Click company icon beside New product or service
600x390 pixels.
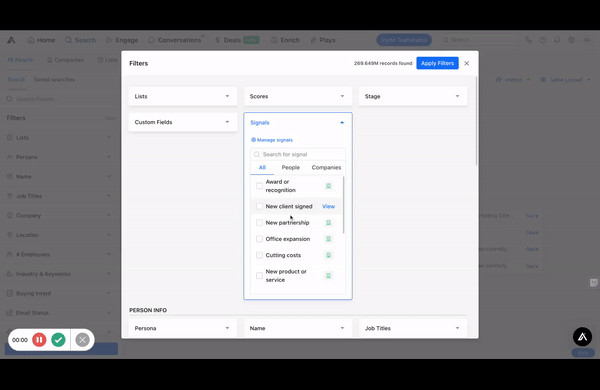pyautogui.click(x=328, y=276)
